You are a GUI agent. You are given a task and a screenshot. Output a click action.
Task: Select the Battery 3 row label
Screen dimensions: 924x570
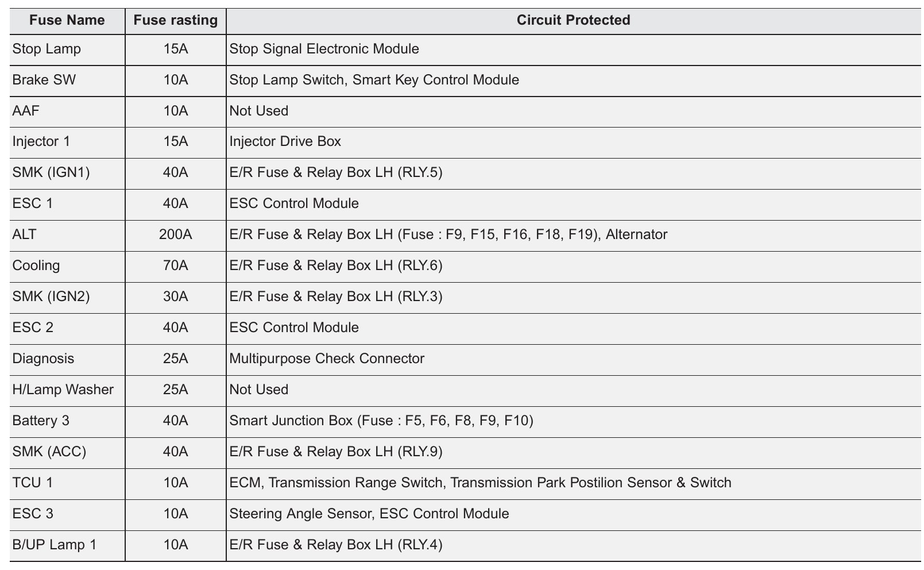pyautogui.click(x=41, y=421)
